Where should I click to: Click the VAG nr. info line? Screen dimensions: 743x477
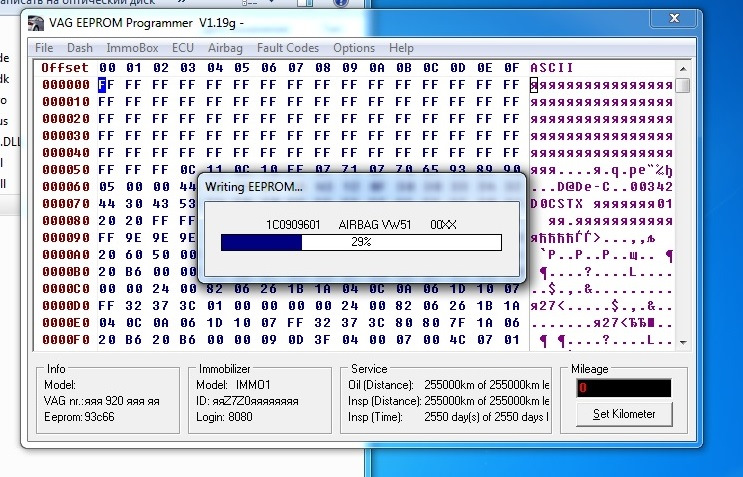(101, 401)
